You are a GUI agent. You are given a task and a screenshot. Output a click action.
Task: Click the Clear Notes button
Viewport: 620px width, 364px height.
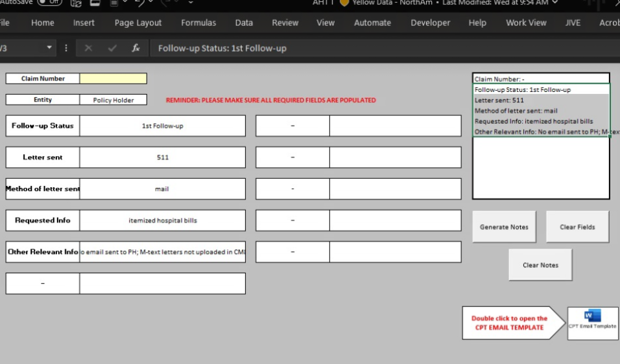pos(540,265)
